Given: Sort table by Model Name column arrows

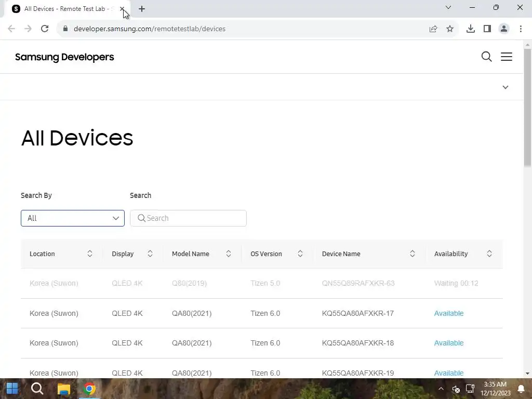Looking at the screenshot, I should pos(229,254).
